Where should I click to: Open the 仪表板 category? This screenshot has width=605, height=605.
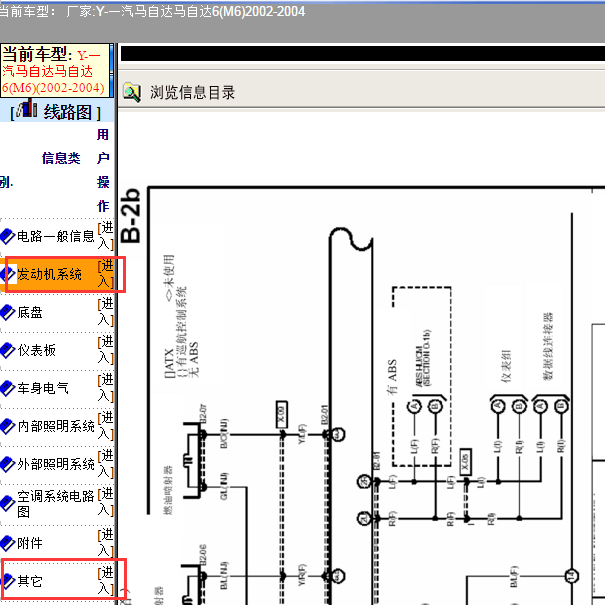click(x=37, y=350)
